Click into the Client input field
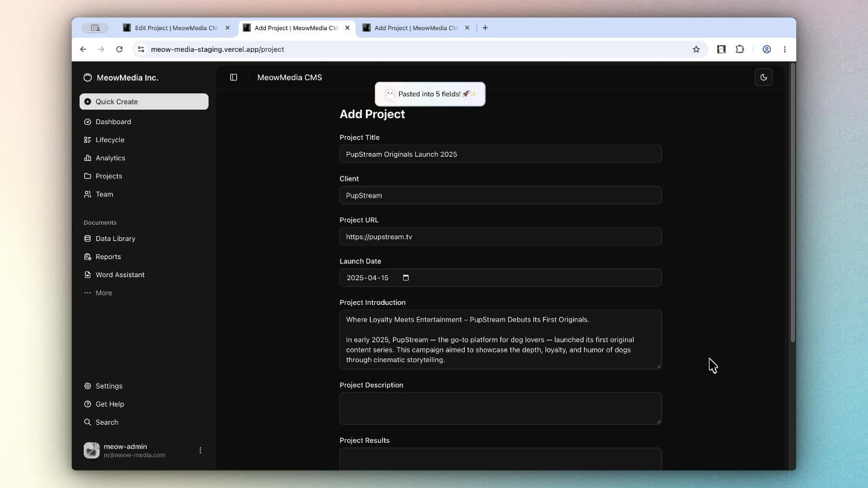 (x=500, y=195)
